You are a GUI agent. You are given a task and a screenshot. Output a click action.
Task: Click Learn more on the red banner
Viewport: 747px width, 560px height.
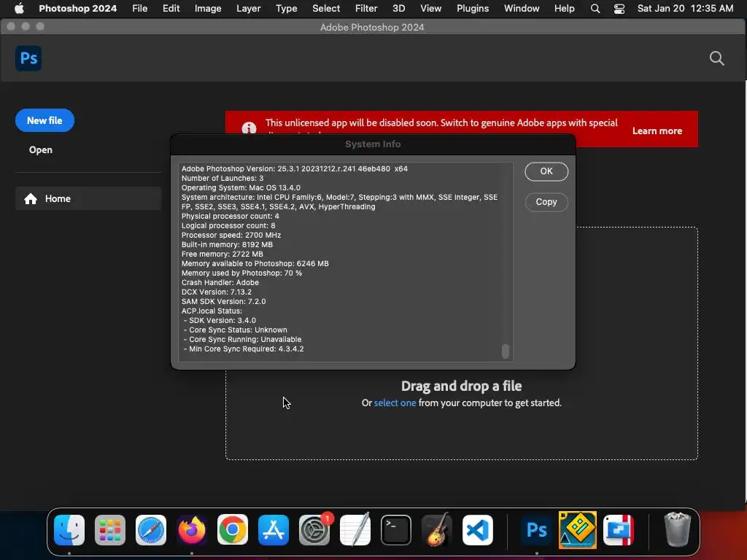(x=657, y=131)
